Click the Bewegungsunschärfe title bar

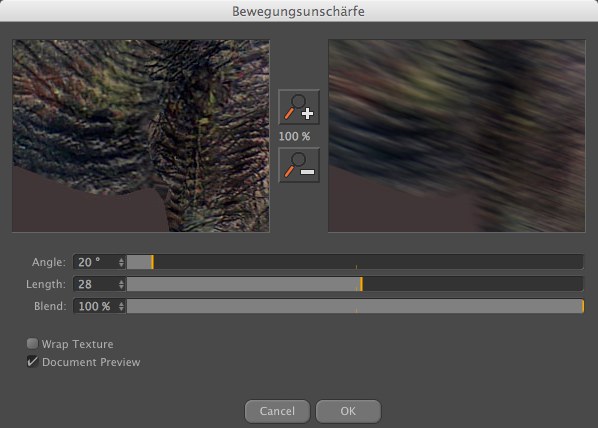(299, 11)
